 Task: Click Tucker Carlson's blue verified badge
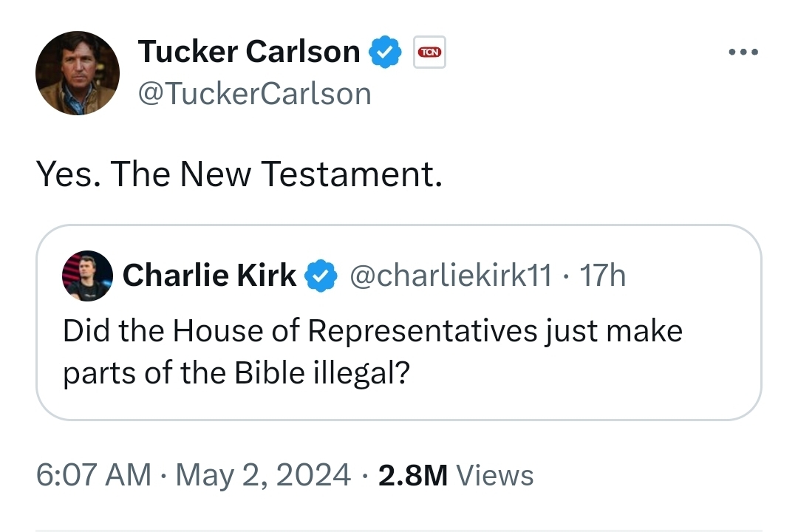[385, 52]
